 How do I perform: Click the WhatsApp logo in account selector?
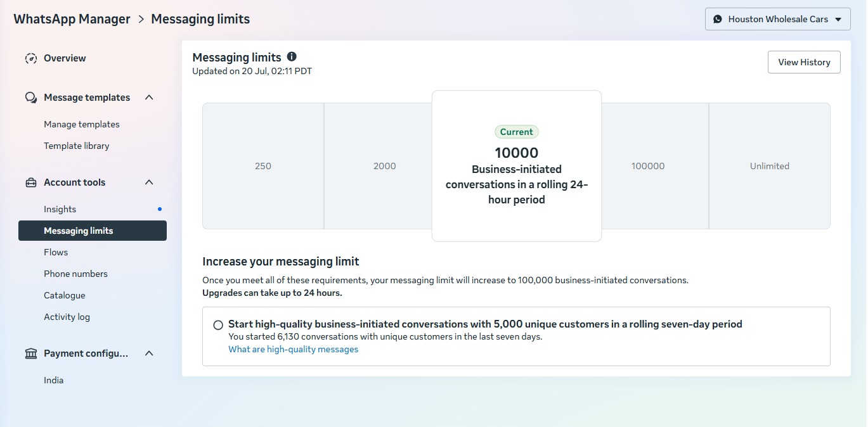click(718, 19)
